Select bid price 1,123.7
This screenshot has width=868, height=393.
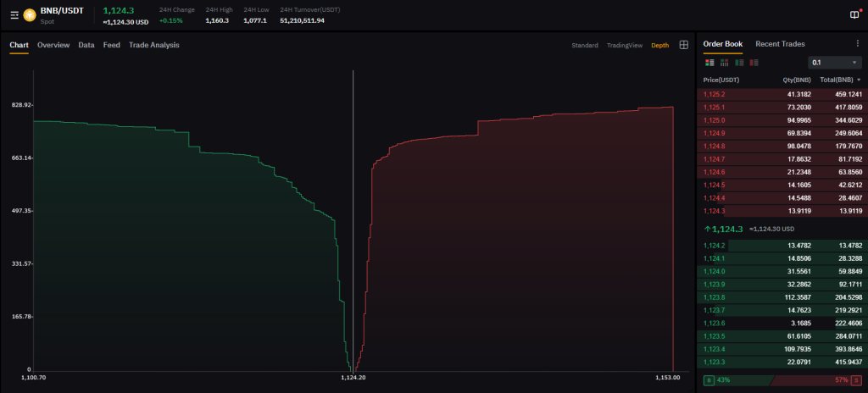tap(714, 311)
